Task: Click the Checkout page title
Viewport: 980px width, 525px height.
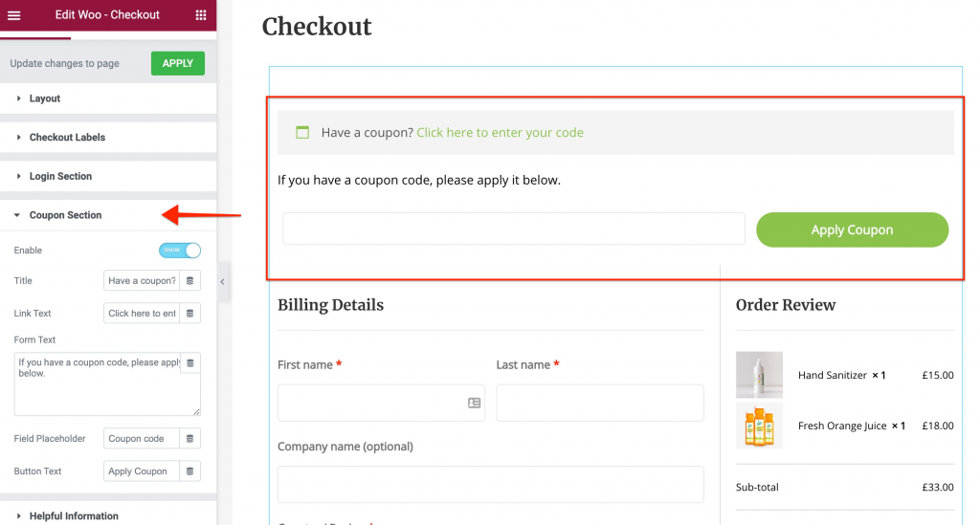Action: [317, 27]
